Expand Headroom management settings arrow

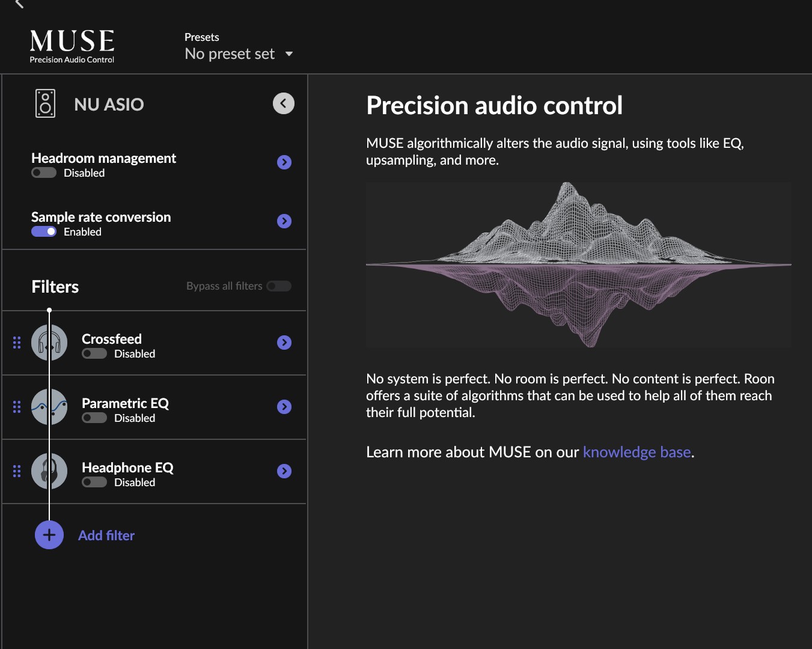click(284, 162)
